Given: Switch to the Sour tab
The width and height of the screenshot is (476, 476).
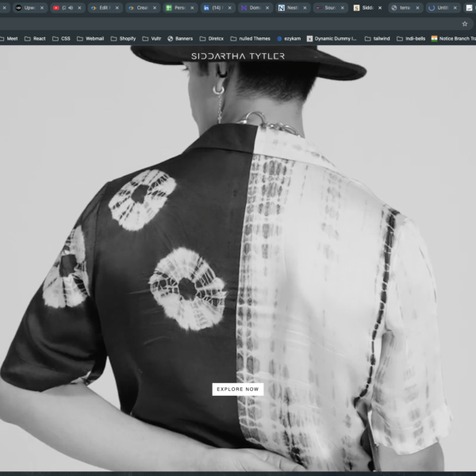Looking at the screenshot, I should (330, 8).
